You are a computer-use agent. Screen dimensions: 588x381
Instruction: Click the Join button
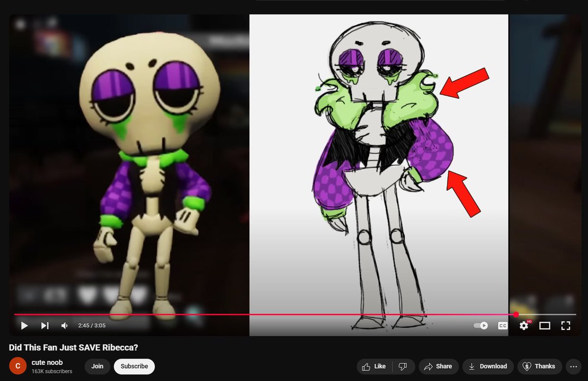pos(98,366)
